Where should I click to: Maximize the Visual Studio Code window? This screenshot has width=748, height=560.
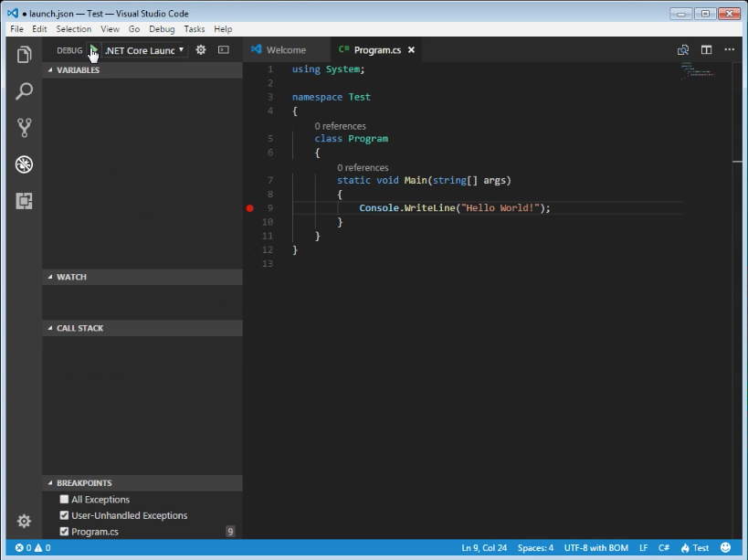pos(705,14)
